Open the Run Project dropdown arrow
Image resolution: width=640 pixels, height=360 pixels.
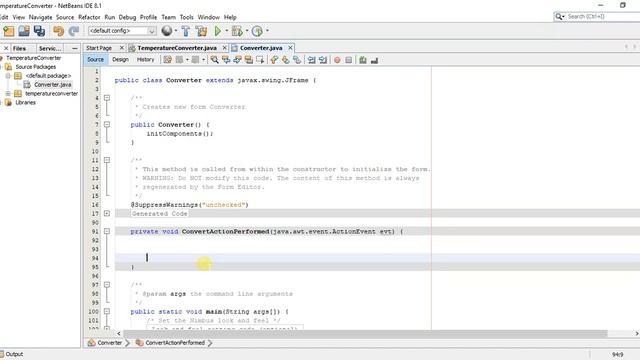(x=227, y=31)
